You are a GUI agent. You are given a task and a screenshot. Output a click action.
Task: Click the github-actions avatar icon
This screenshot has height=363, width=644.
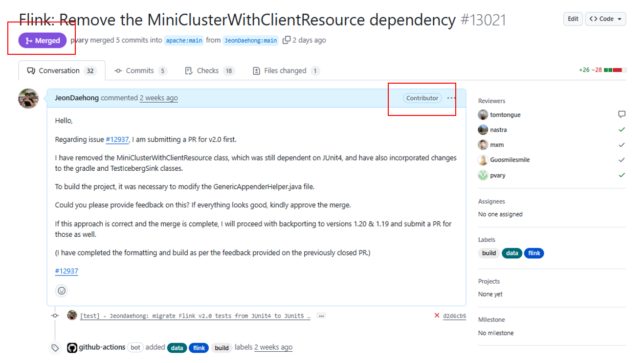click(x=72, y=348)
